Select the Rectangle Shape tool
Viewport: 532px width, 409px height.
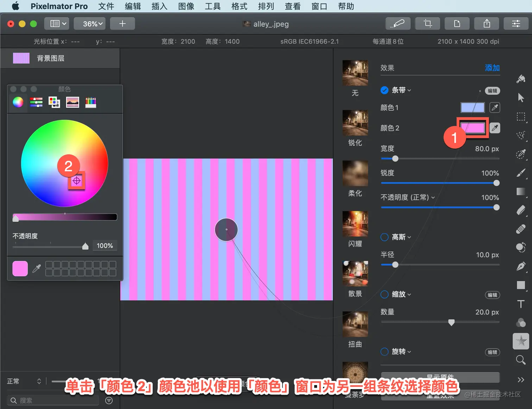click(x=521, y=285)
